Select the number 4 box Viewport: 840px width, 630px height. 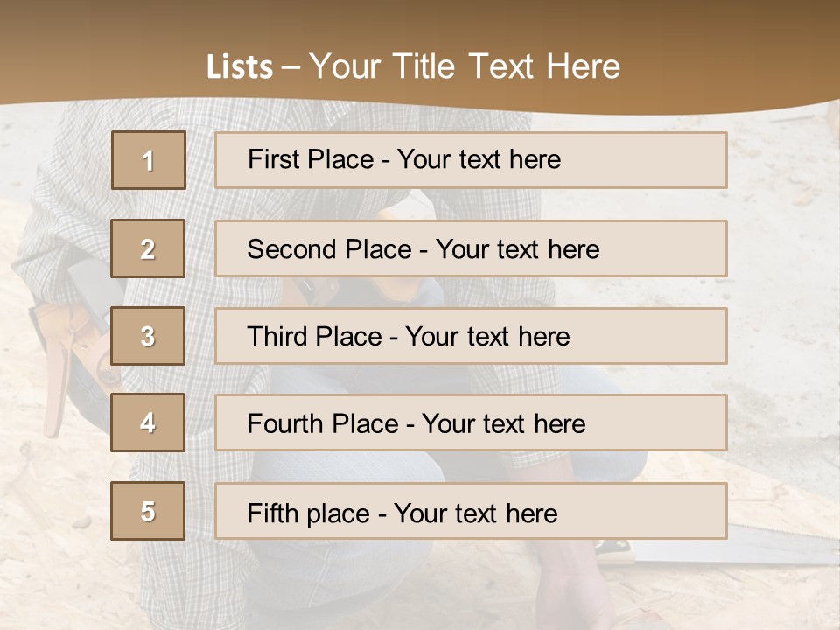pyautogui.click(x=148, y=423)
